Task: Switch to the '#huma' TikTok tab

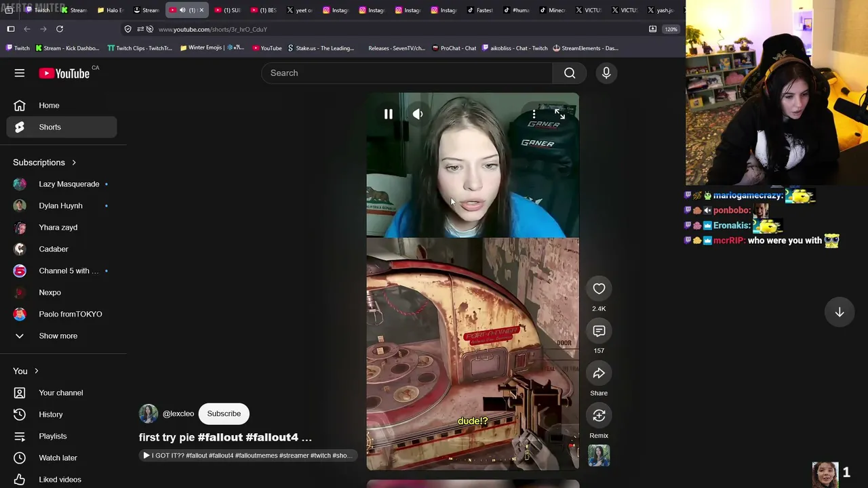Action: 517,10
